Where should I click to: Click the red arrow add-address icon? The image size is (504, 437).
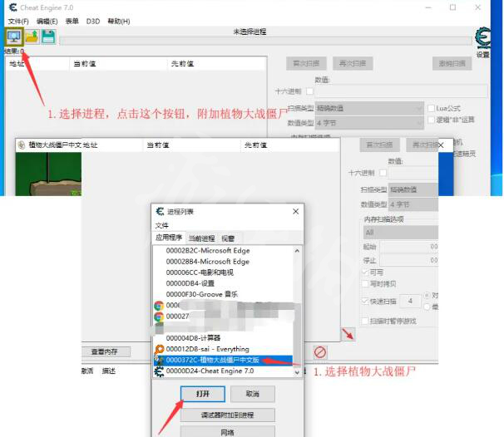pyautogui.click(x=348, y=335)
